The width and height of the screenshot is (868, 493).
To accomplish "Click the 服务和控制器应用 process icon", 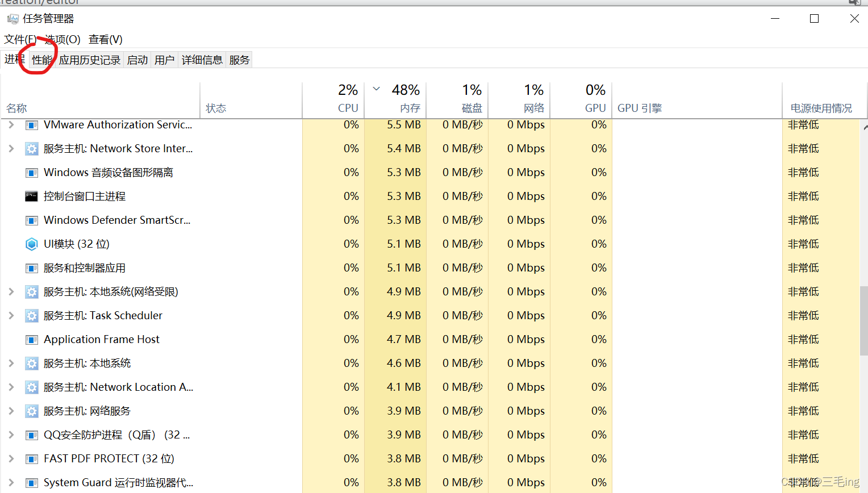I will pyautogui.click(x=32, y=268).
